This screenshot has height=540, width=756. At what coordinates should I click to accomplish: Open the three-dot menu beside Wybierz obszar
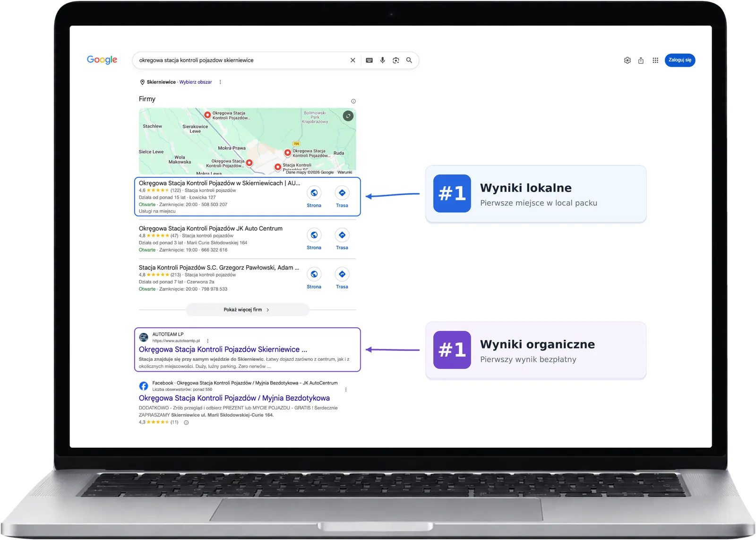tap(220, 82)
